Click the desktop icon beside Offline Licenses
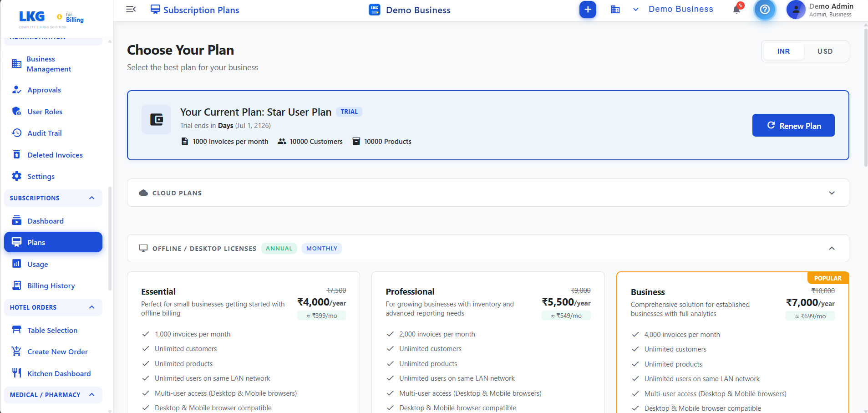 point(143,248)
